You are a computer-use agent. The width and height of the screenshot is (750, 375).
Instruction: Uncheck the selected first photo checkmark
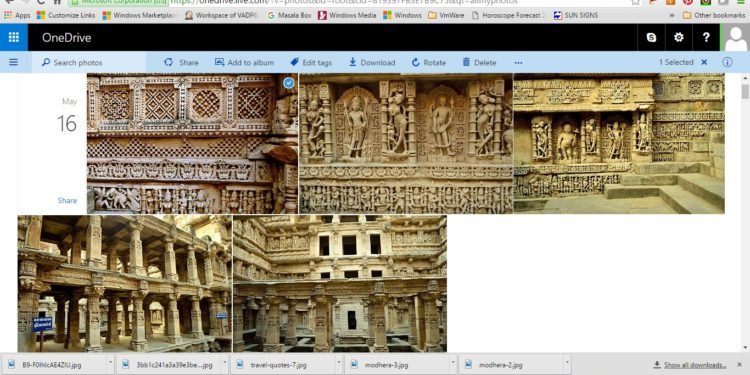(x=288, y=83)
